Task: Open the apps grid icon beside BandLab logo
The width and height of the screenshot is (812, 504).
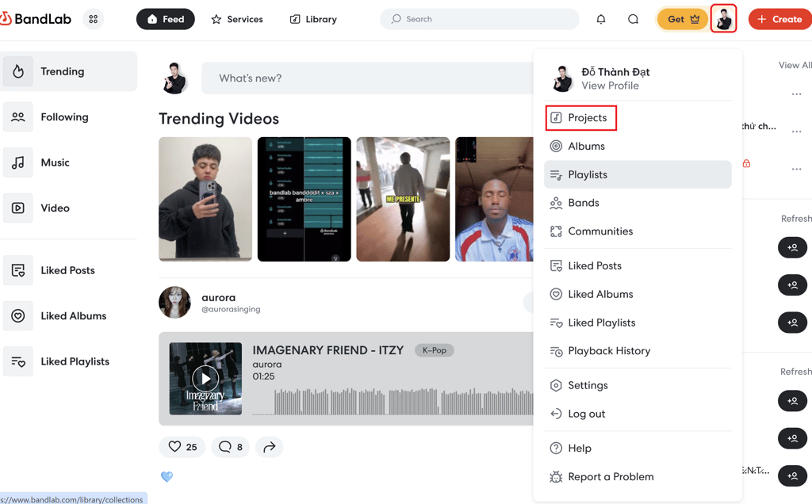Action: pyautogui.click(x=94, y=19)
